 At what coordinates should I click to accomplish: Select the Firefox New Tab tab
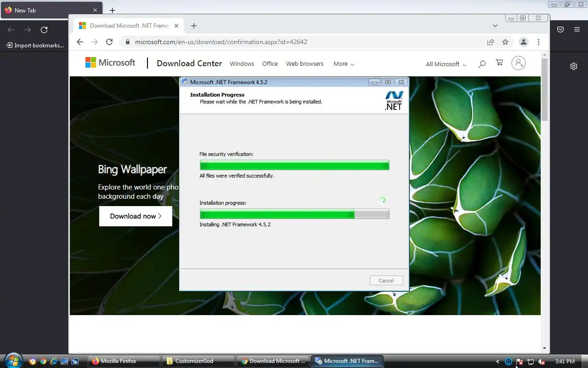[x=51, y=10]
